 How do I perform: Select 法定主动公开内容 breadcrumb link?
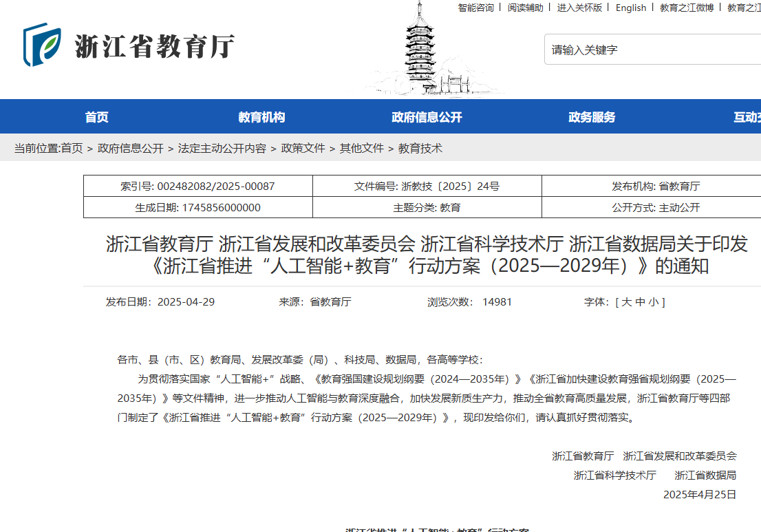(x=222, y=148)
